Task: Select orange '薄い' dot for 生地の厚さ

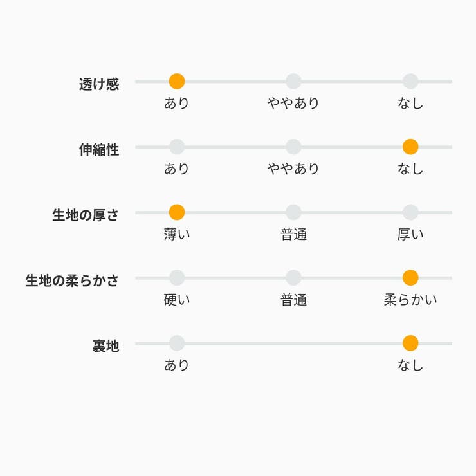Action: pos(177,213)
